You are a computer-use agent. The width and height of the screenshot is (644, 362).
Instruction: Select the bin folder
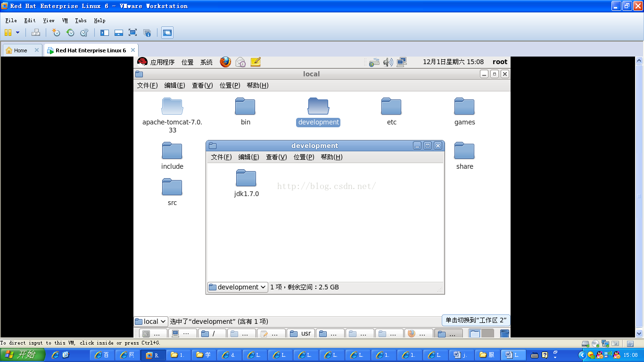(x=245, y=111)
